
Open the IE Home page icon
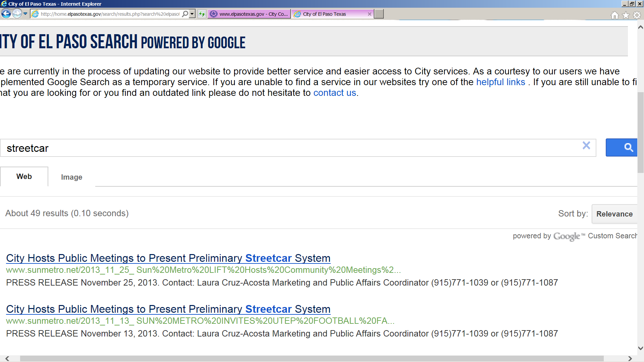coord(614,15)
